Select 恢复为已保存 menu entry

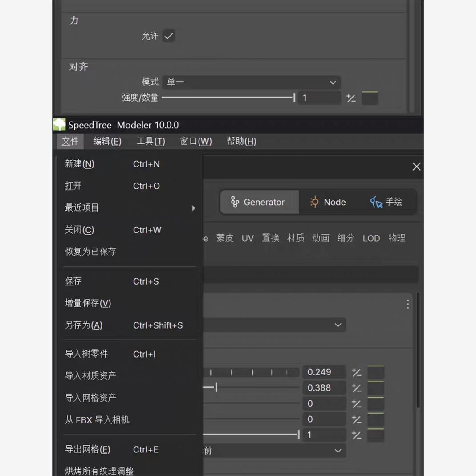tap(130, 252)
